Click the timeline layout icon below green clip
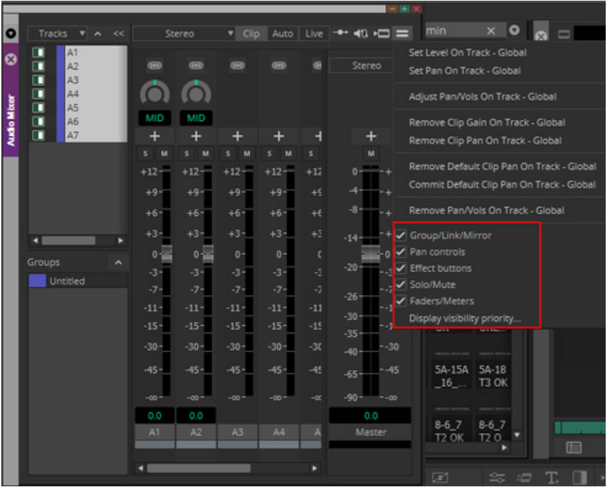Screen dimensions: 607x487 [574, 448]
